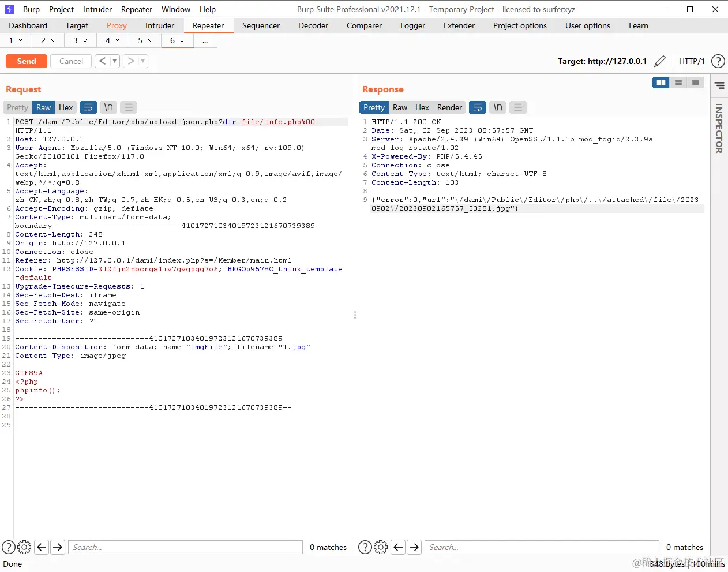The width and height of the screenshot is (728, 572).
Task: Switch to the Proxy tab
Action: 117,25
